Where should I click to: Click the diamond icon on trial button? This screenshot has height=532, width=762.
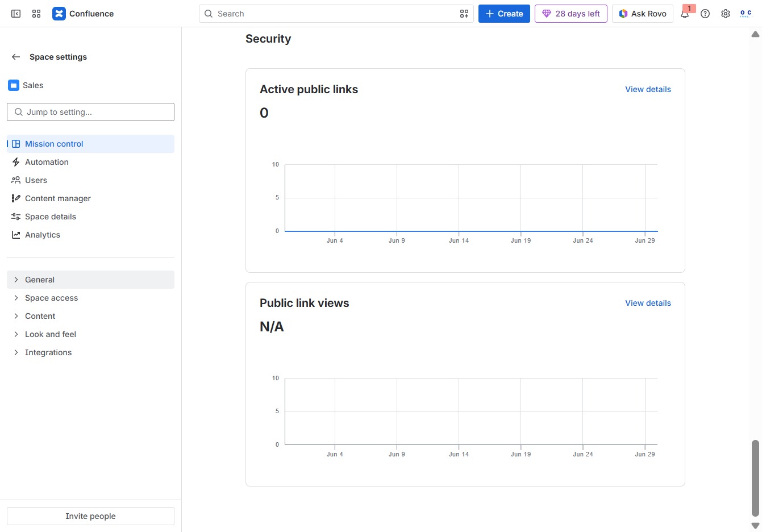[x=547, y=14]
